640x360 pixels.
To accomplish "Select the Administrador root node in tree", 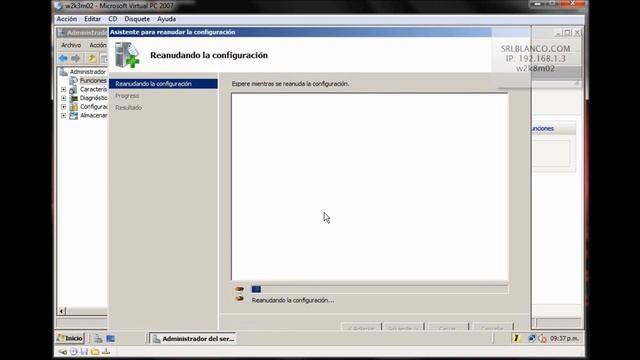I will coord(87,72).
